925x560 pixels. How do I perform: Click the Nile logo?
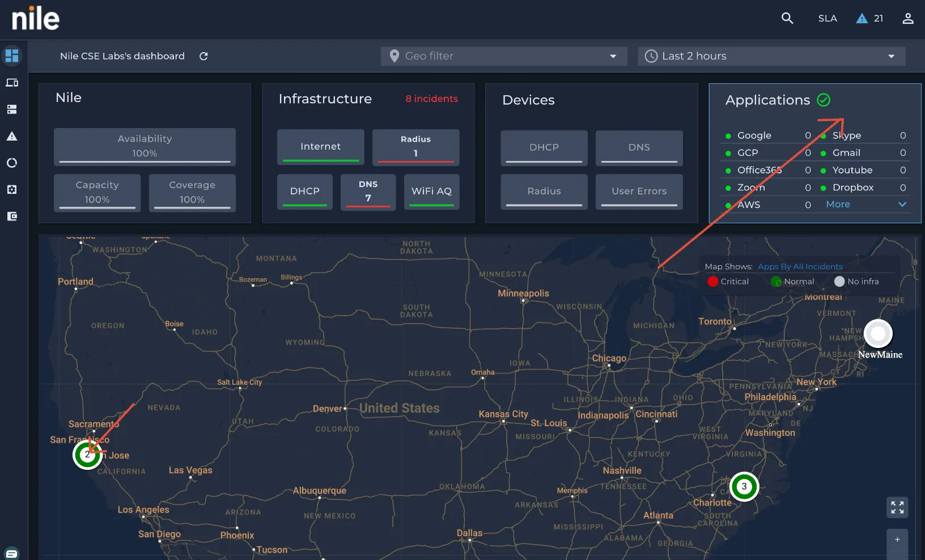tap(36, 19)
